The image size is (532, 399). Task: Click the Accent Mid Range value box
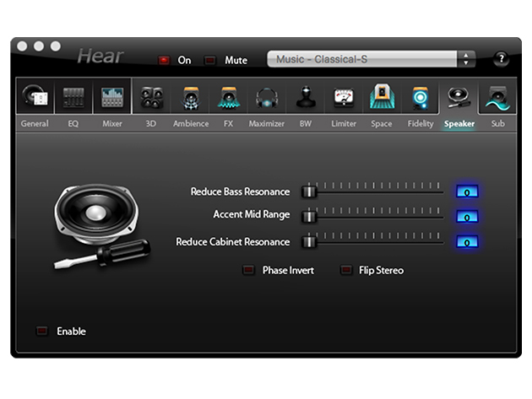point(467,217)
